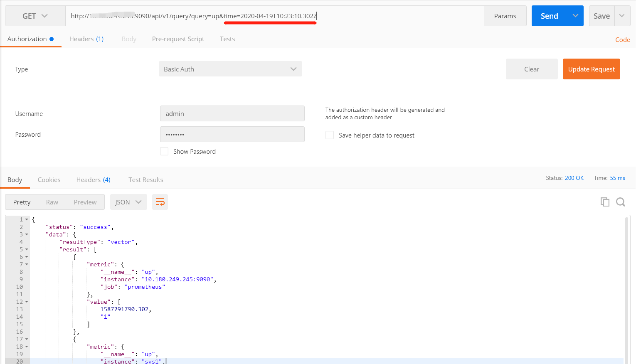View the Cookies tab in the response

49,180
